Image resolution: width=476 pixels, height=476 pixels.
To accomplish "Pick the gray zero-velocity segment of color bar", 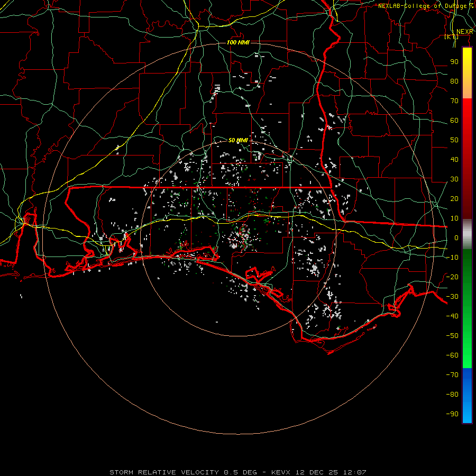I will pos(467,234).
